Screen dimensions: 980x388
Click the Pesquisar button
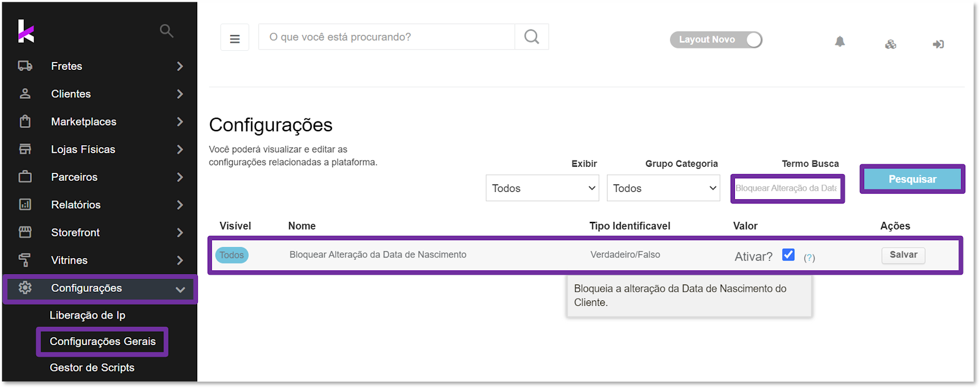click(x=912, y=179)
